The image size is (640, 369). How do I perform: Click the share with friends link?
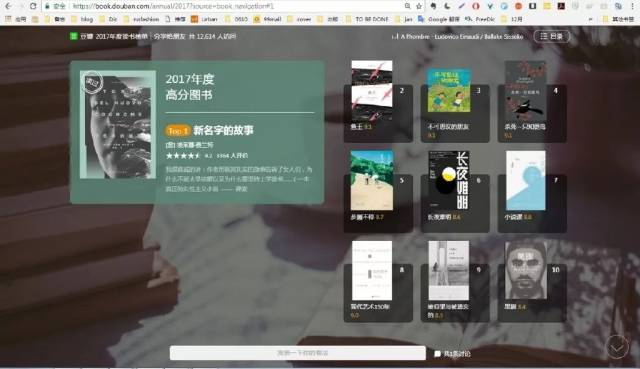coord(169,36)
